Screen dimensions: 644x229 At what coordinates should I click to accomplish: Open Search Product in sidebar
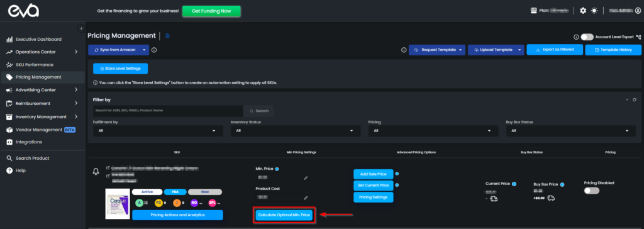(32, 159)
